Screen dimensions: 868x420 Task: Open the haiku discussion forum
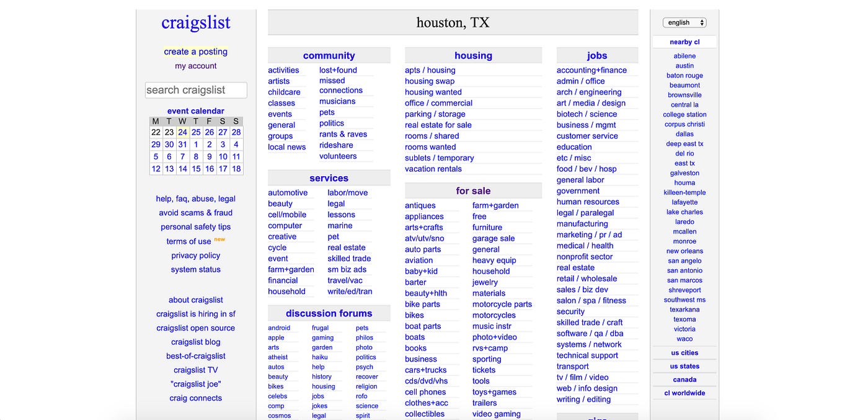(x=320, y=357)
